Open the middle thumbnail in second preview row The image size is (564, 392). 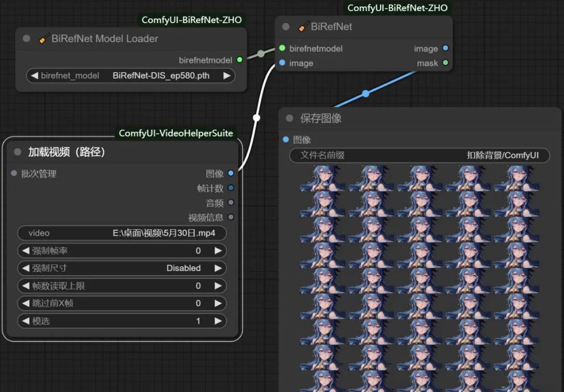coord(419,204)
